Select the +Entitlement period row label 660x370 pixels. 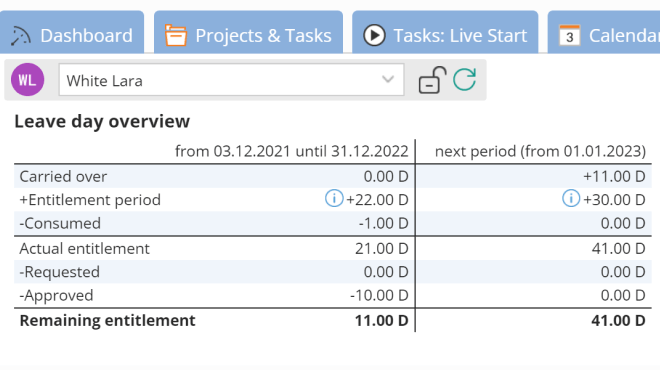(90, 200)
